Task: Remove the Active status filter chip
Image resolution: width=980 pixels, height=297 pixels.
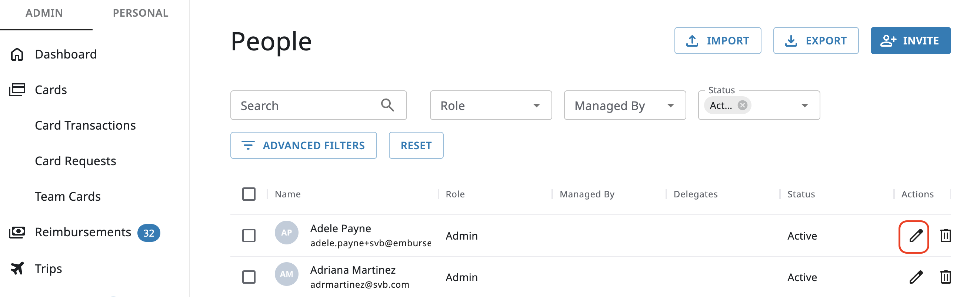Action: tap(742, 105)
